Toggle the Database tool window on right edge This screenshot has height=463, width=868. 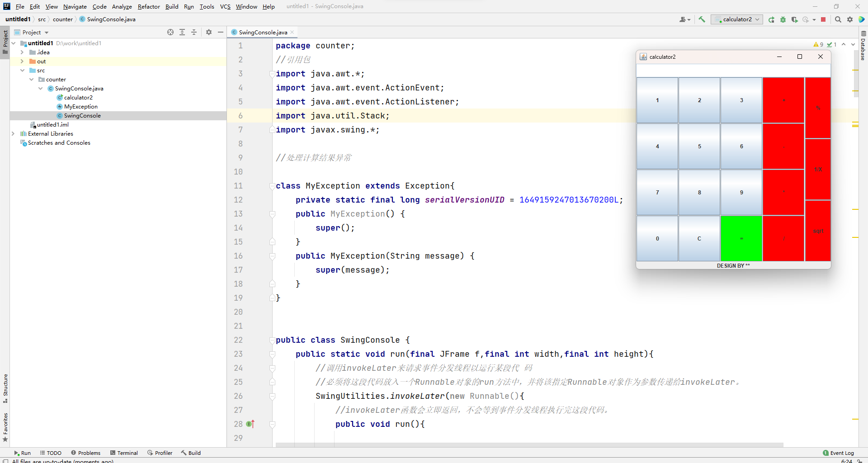point(863,46)
